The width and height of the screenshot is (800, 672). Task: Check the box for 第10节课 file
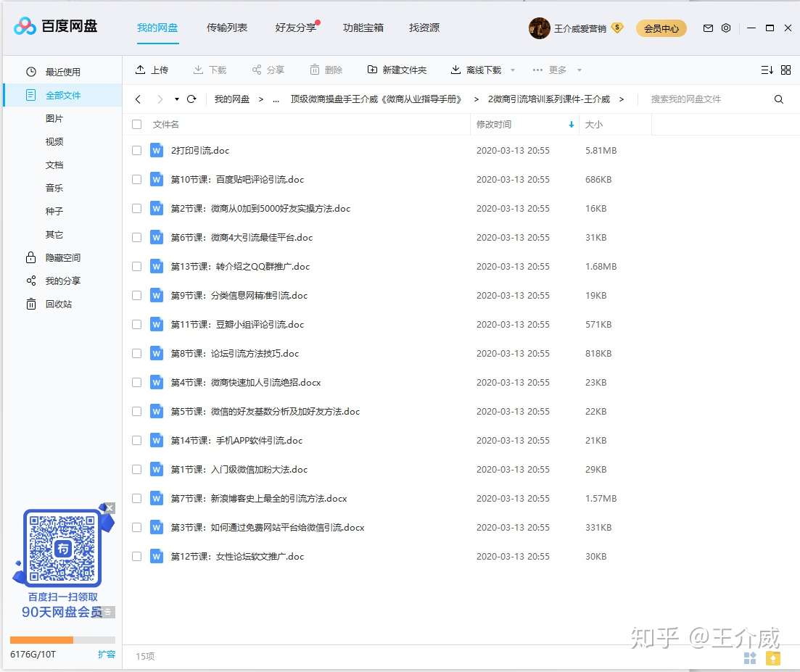click(137, 180)
